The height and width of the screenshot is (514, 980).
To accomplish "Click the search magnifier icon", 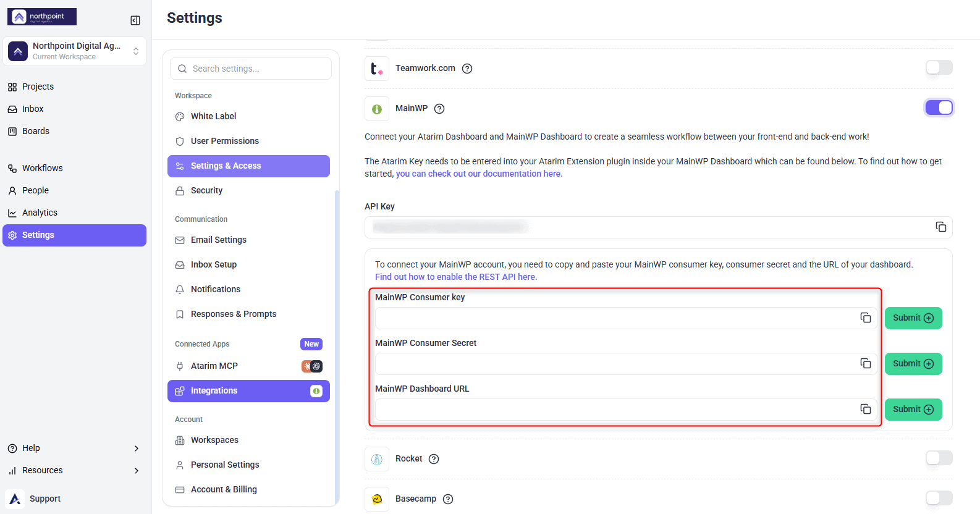I will point(182,69).
